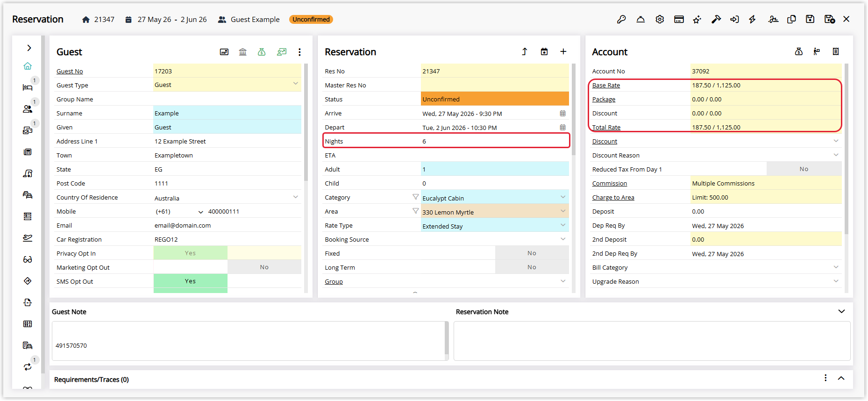Open the gear settings icon in toolbar

click(x=660, y=19)
